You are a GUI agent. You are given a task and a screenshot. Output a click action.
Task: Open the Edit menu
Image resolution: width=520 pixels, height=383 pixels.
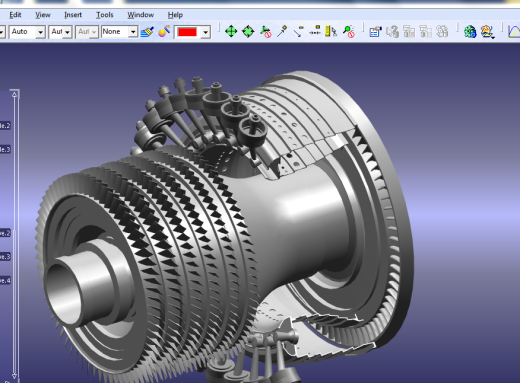pyautogui.click(x=15, y=15)
